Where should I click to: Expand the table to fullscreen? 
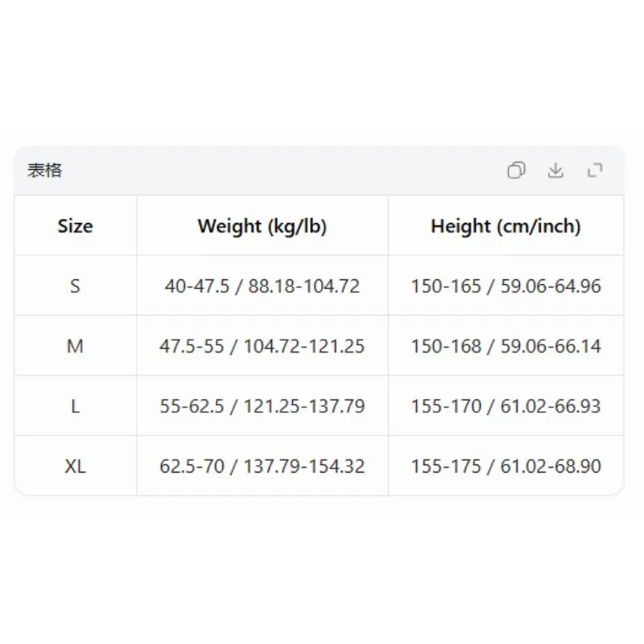coord(595,170)
